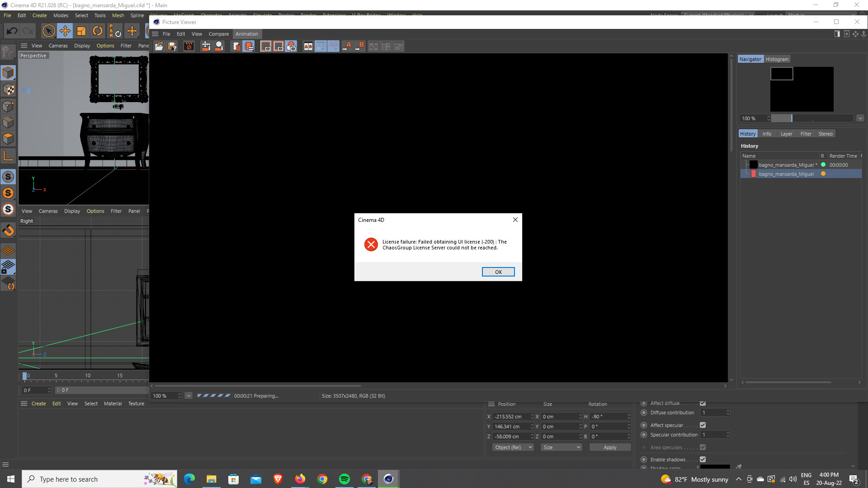
Task: Open the Object (Rel) coordinate dropdown
Action: point(513,447)
